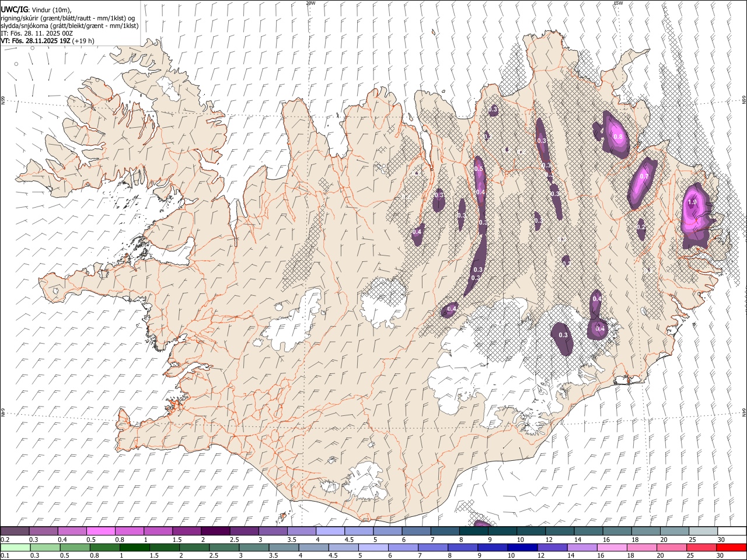Click the 'rigning/skúrir' legend description line
This screenshot has height=560, width=747.
pyautogui.click(x=68, y=18)
